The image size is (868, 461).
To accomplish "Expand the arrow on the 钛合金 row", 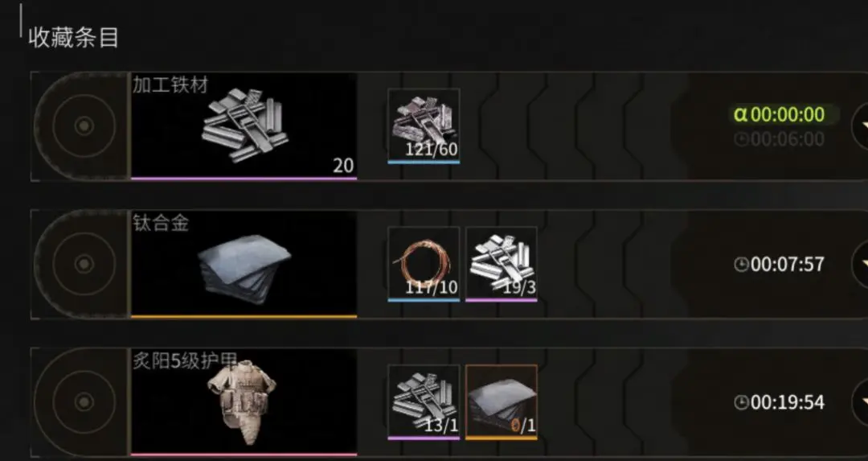I will [x=860, y=265].
